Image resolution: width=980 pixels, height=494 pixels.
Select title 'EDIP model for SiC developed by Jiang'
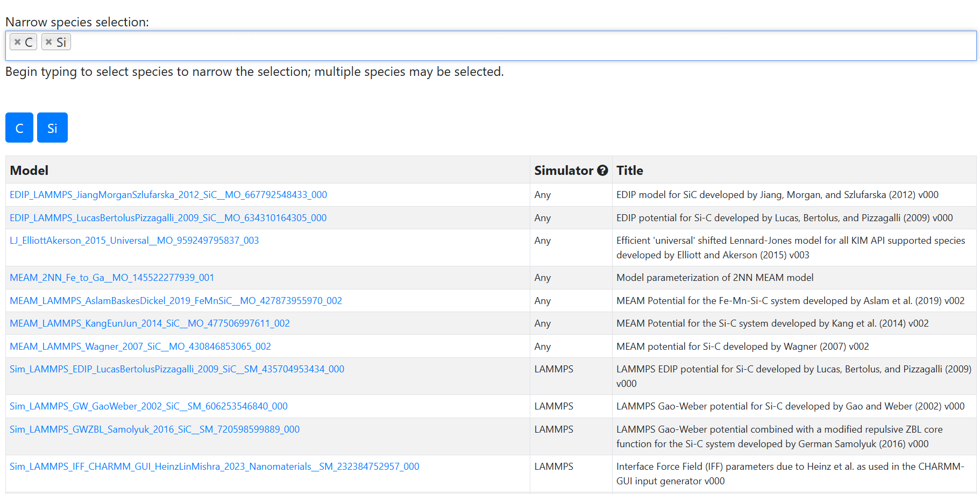[777, 195]
